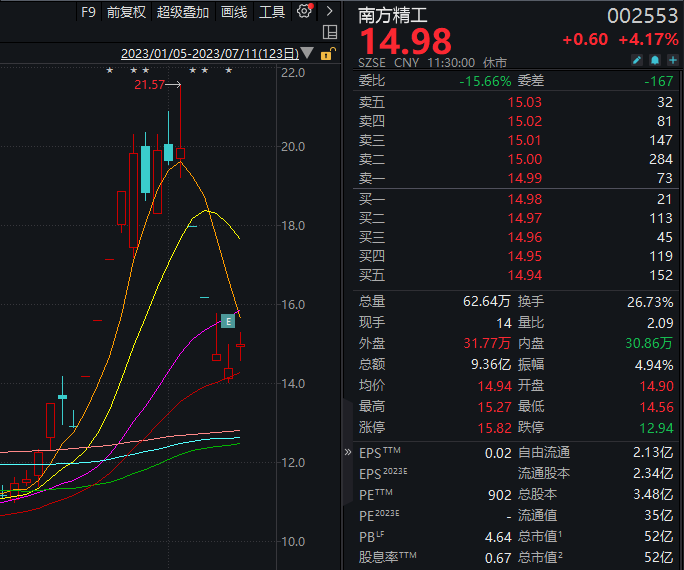Click the 委差 value -167
The width and height of the screenshot is (684, 570).
[659, 81]
